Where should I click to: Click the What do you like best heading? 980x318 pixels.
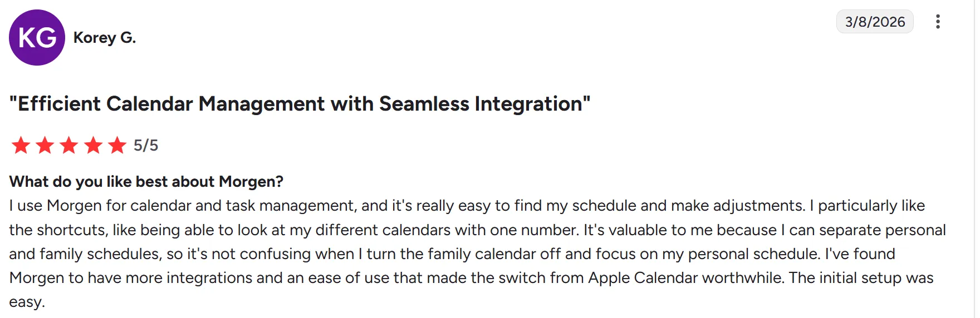(x=146, y=181)
